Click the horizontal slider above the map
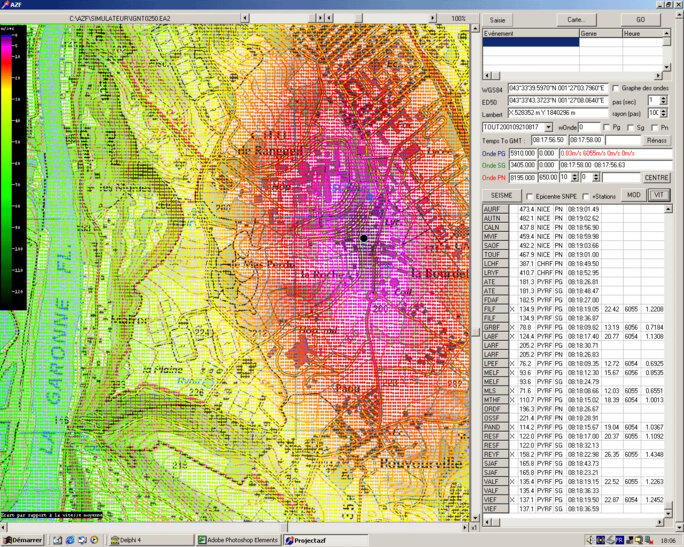 coord(360,18)
